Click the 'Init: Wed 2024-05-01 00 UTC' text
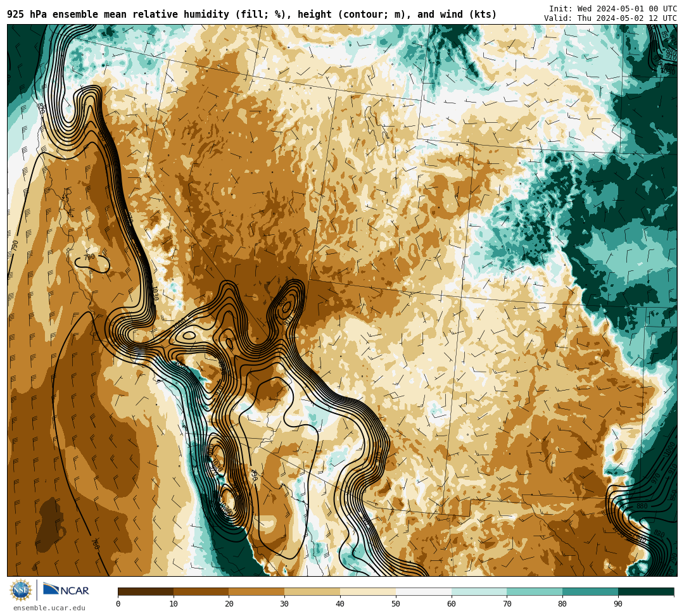684x616 pixels. click(613, 9)
